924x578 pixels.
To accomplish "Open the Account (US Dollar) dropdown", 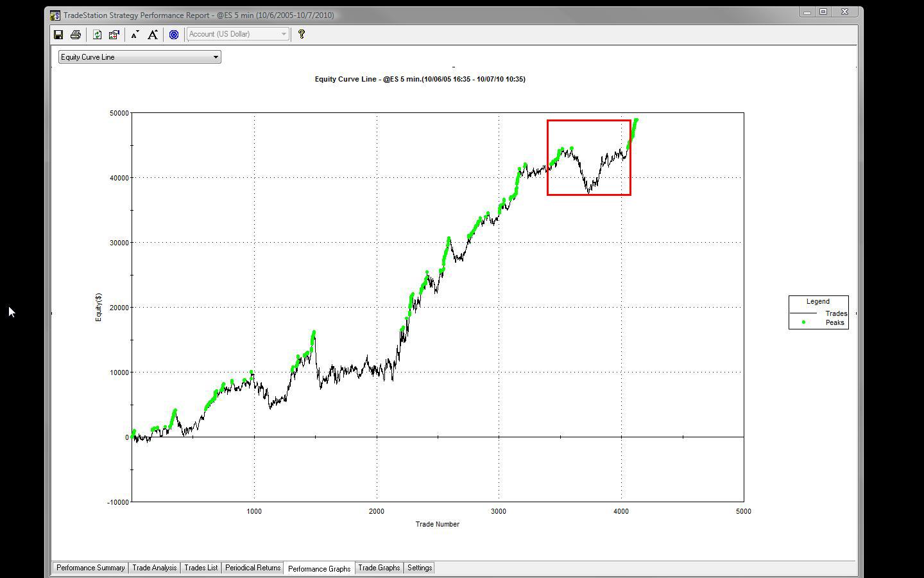I will 238,34.
